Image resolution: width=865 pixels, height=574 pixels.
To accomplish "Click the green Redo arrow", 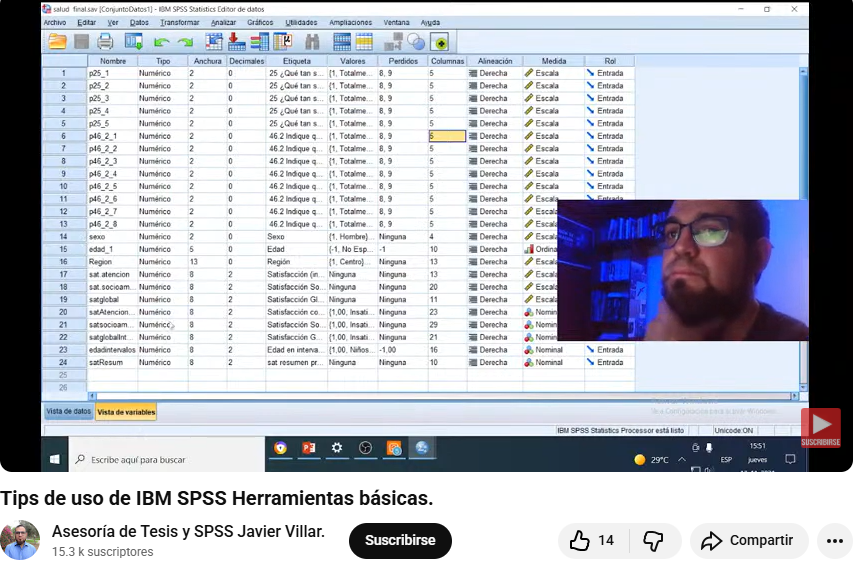I will 185,42.
